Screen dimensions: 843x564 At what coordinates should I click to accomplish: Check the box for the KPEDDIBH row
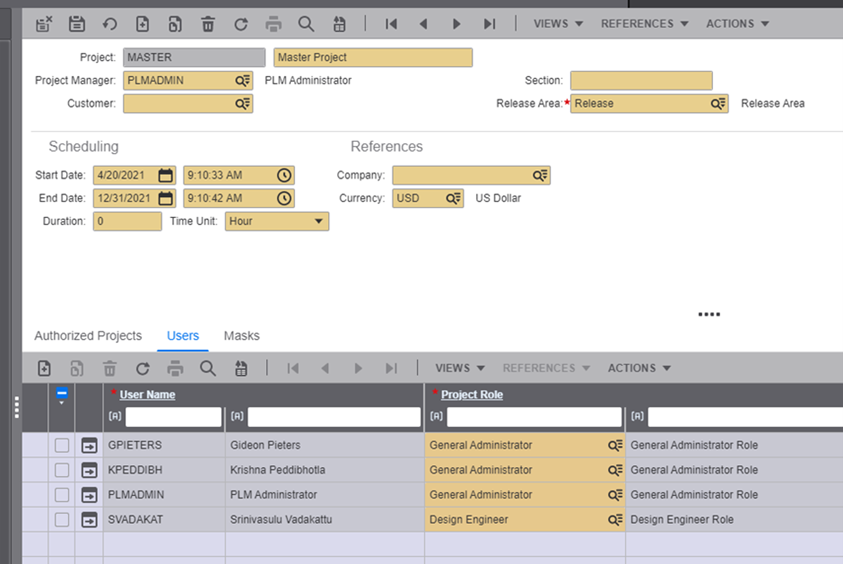click(x=62, y=470)
